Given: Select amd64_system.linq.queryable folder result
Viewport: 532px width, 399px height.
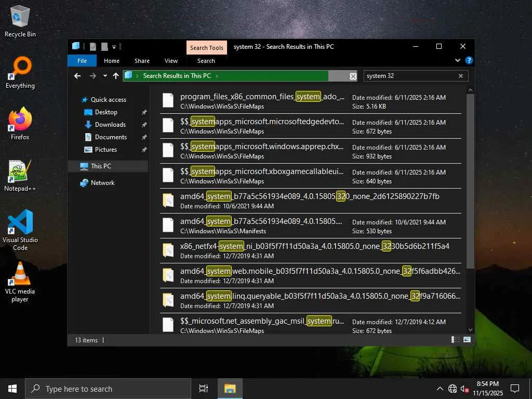Looking at the screenshot, I should (311, 301).
